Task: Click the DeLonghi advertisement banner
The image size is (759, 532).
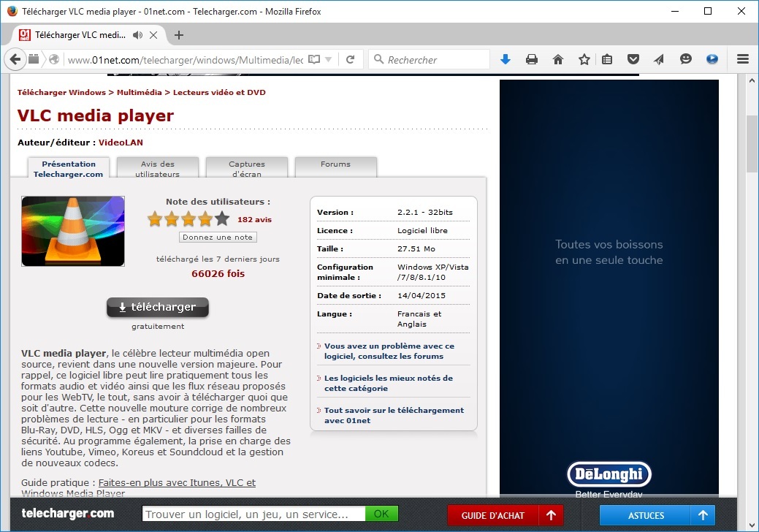Action: (x=609, y=289)
